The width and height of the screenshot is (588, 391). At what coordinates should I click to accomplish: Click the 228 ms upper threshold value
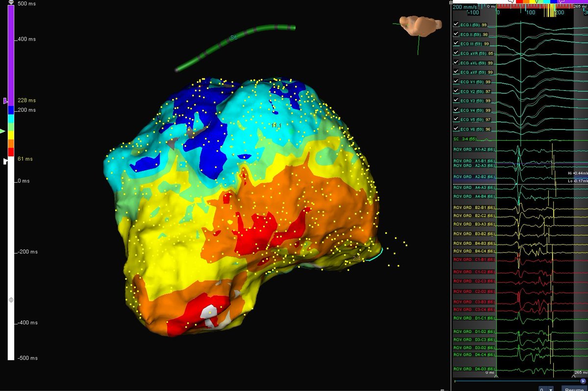pyautogui.click(x=26, y=100)
